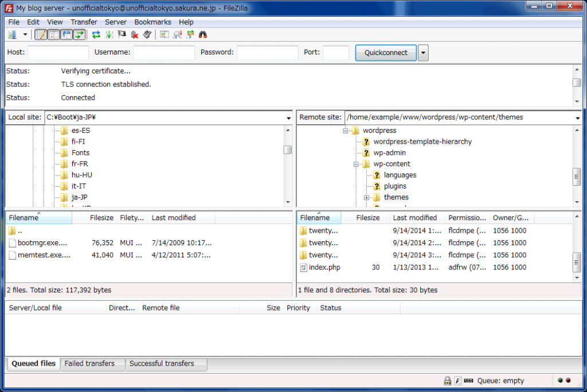Toggle synchronized browsing mode

tap(190, 34)
